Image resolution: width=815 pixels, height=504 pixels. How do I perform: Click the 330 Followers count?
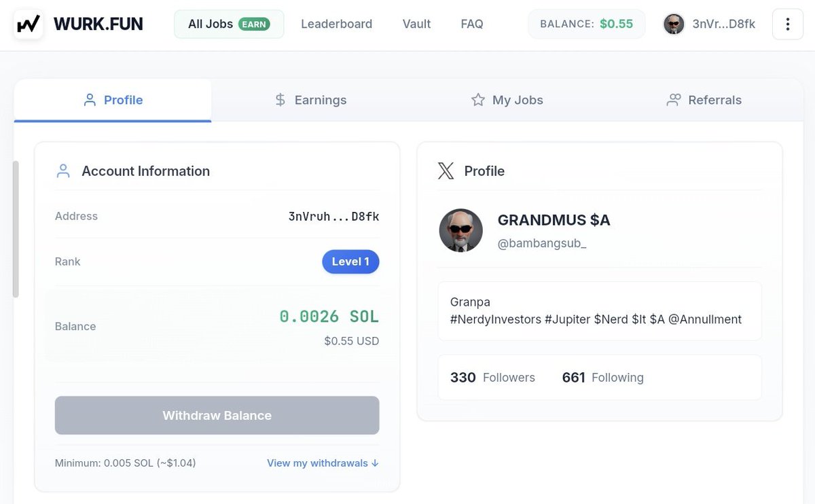[492, 378]
